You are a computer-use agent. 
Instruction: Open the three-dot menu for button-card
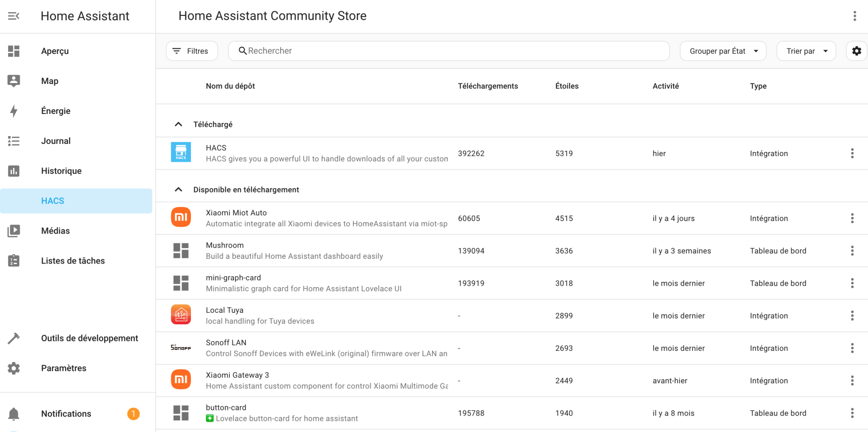pyautogui.click(x=852, y=413)
